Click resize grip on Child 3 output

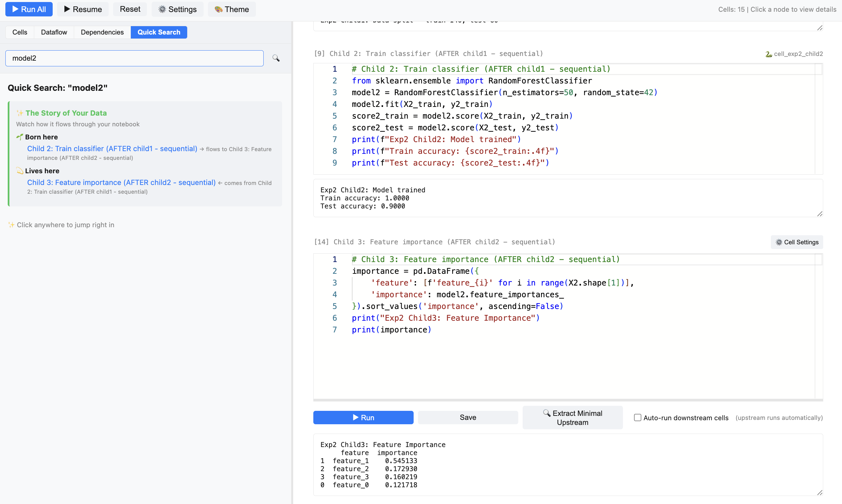820,492
